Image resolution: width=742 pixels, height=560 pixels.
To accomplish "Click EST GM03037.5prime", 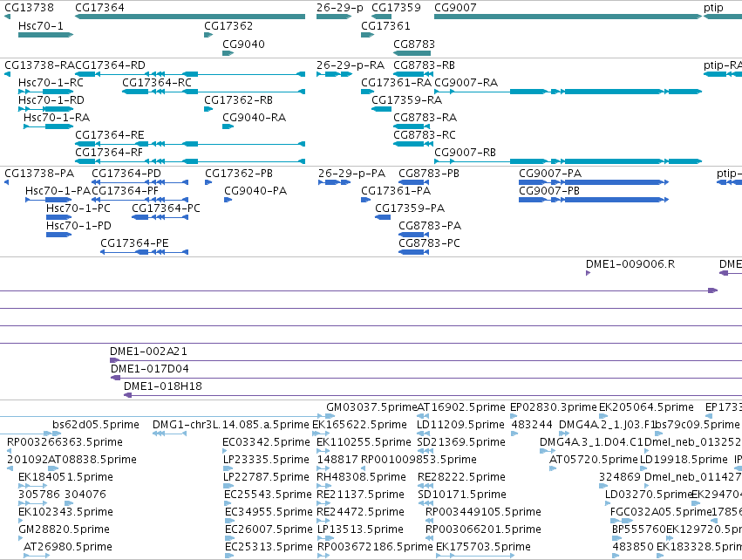I will [x=330, y=416].
